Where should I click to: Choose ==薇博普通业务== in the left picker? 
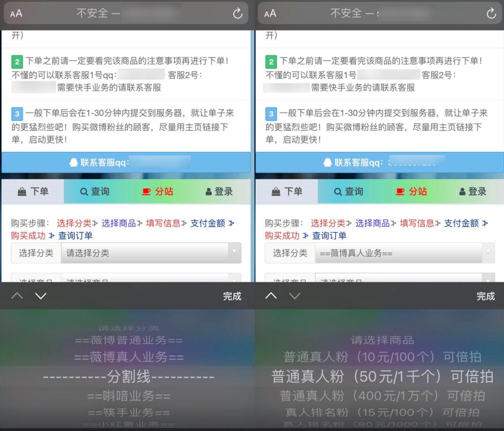(x=129, y=340)
